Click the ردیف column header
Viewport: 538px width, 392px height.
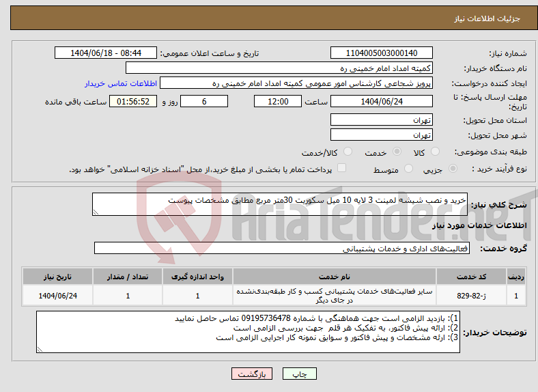tap(516, 277)
